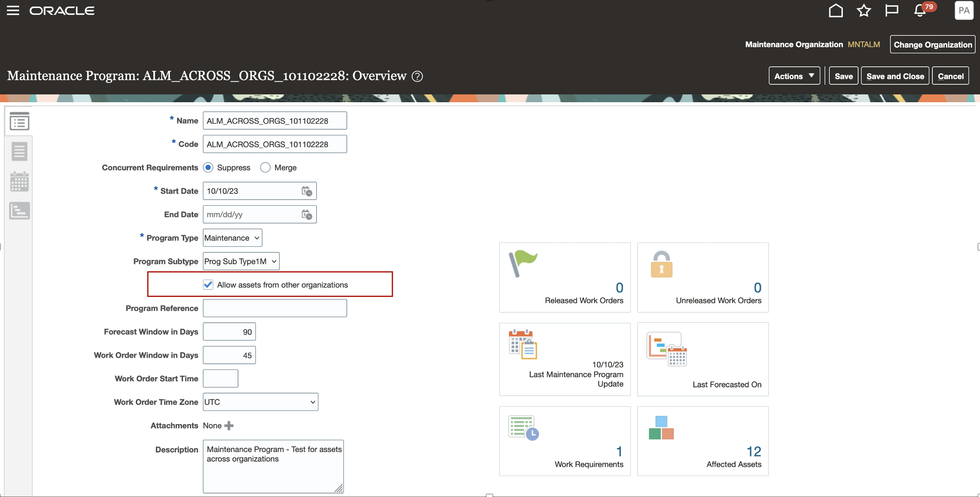Open the second side tab list icon
Image resolution: width=980 pixels, height=497 pixels.
pyautogui.click(x=19, y=152)
